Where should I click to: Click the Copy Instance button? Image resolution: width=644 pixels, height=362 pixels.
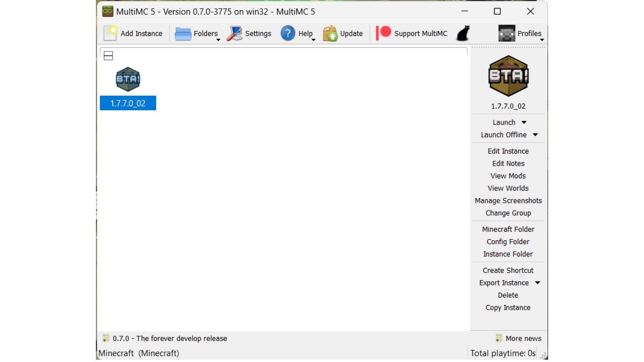point(508,307)
